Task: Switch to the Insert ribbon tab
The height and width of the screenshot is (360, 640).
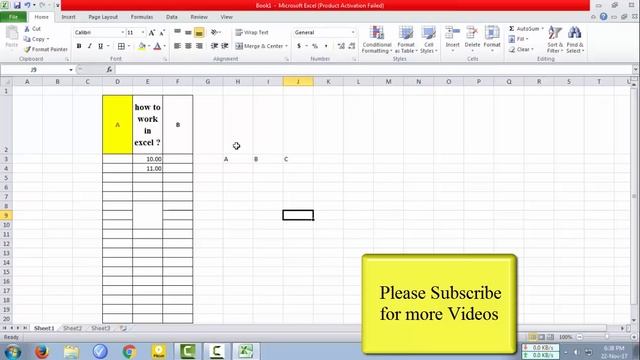Action: coord(68,17)
